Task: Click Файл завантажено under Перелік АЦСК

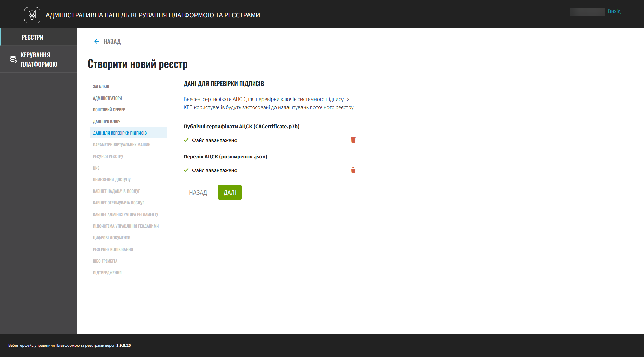Action: [215, 170]
